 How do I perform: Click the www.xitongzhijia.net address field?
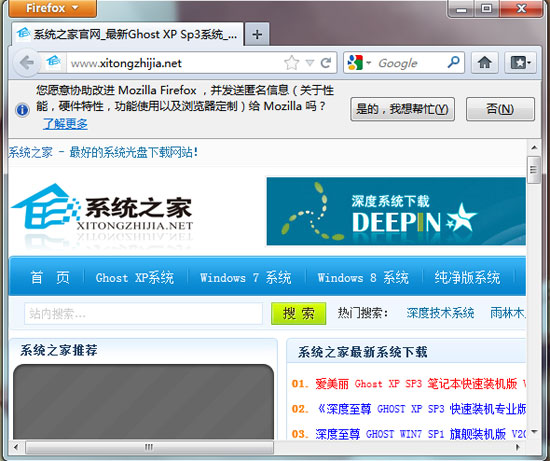(174, 63)
